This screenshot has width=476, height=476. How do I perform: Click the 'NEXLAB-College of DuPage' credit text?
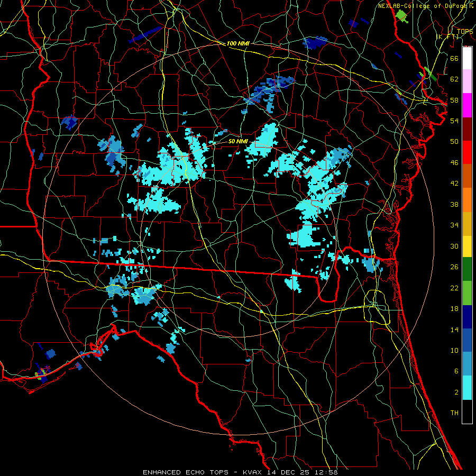click(423, 6)
